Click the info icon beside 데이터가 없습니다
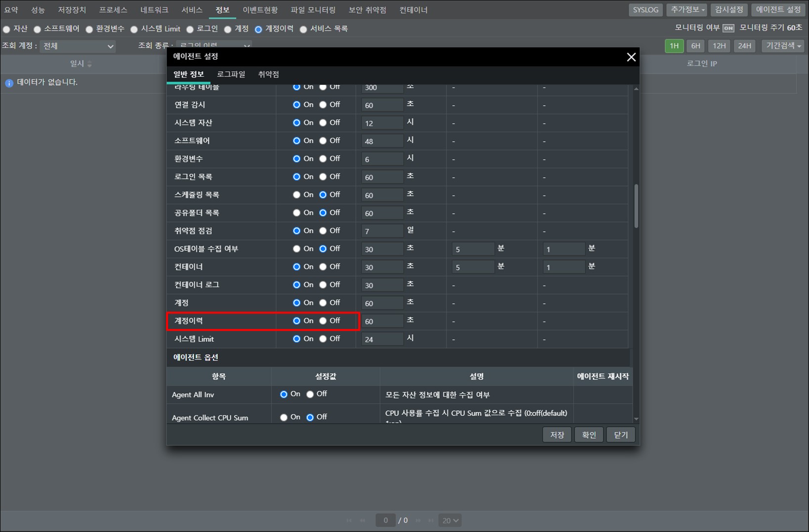 click(x=9, y=83)
